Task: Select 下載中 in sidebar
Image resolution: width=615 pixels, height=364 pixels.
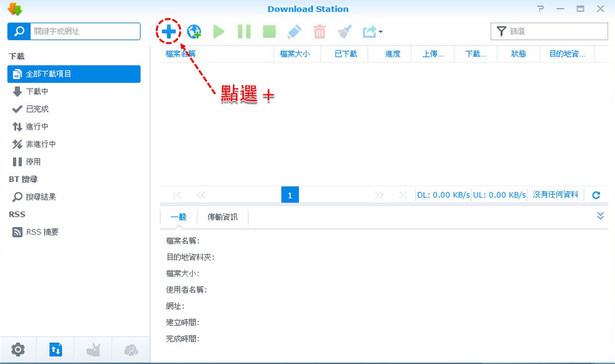Action: [74, 91]
